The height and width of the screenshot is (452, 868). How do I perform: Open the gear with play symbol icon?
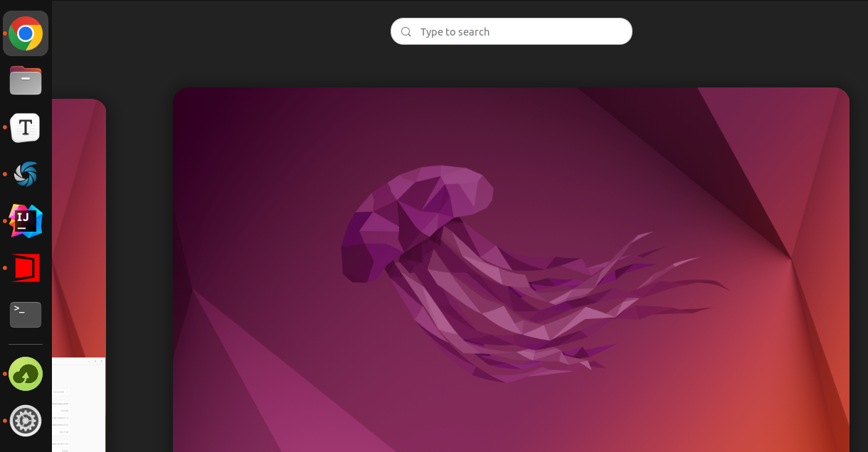pos(26,421)
